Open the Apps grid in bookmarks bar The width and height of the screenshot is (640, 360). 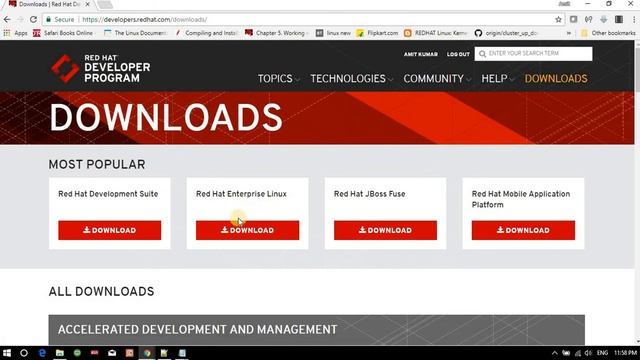tap(15, 33)
